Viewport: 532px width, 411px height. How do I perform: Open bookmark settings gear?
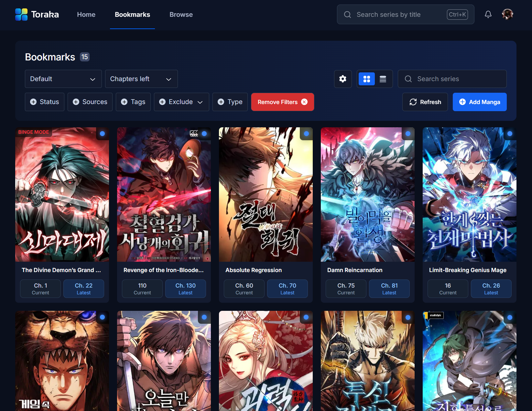pos(343,79)
